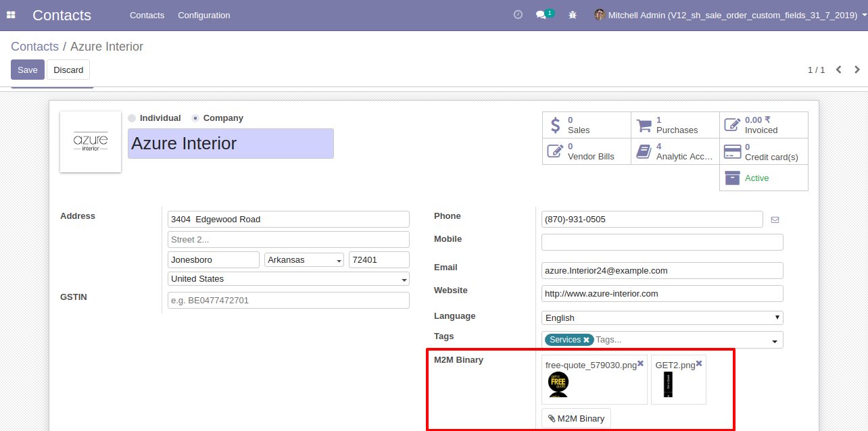Toggle the Active archive button
Image resolution: width=868 pixels, height=431 pixels.
click(763, 178)
